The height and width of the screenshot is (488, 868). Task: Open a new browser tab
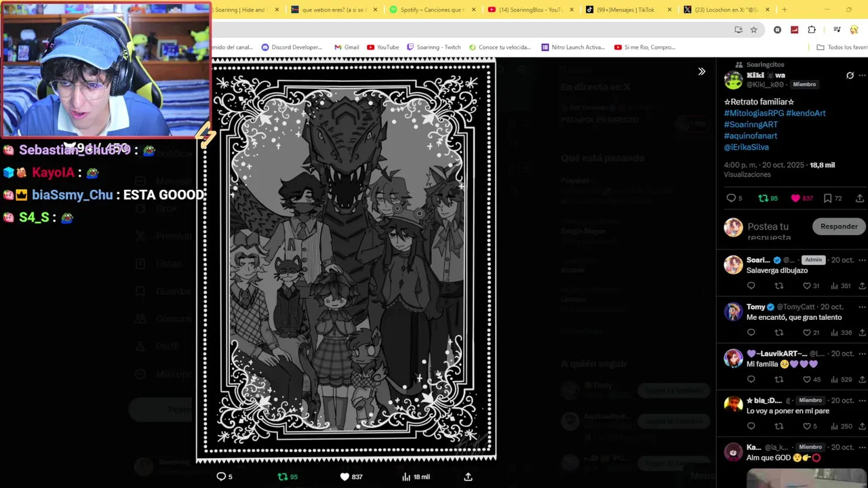pyautogui.click(x=785, y=9)
